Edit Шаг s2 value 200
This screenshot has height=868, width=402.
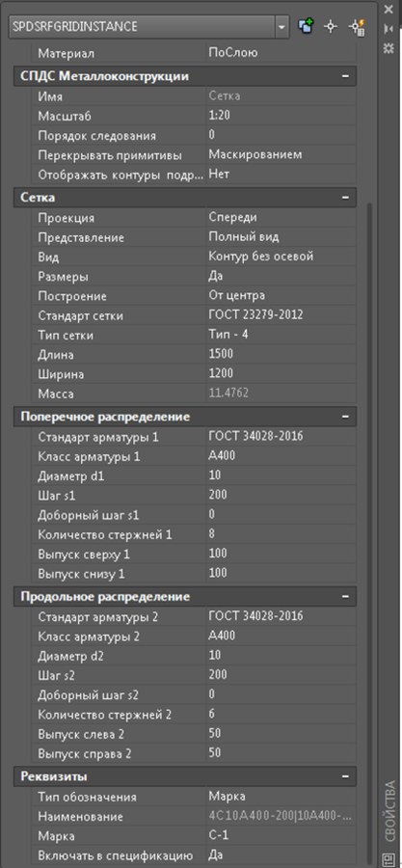(281, 675)
